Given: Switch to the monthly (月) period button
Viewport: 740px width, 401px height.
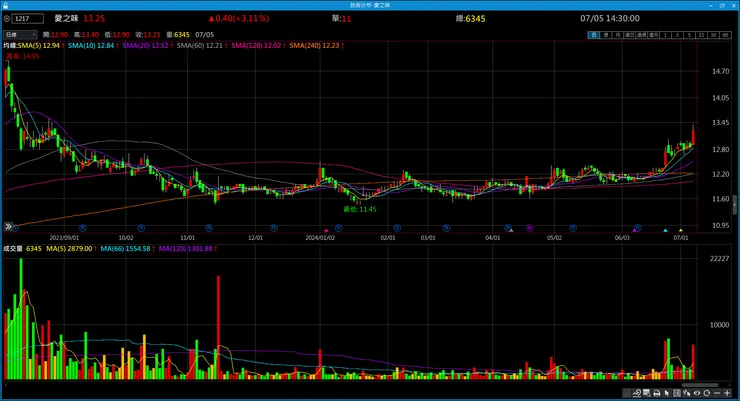Looking at the screenshot, I should pyautogui.click(x=617, y=35).
